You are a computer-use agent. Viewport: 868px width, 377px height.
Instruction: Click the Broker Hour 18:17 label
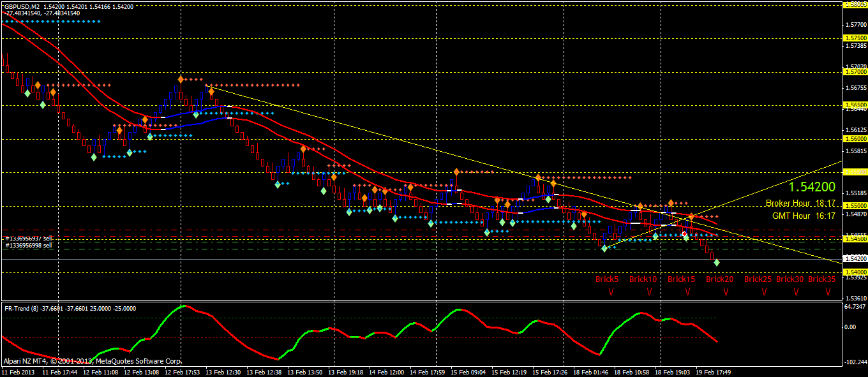point(800,203)
